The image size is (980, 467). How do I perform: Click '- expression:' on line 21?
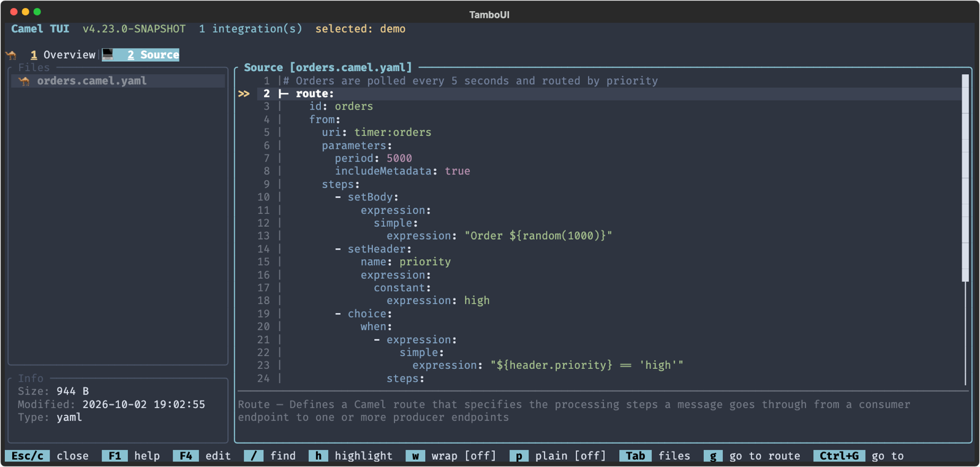[x=415, y=340]
